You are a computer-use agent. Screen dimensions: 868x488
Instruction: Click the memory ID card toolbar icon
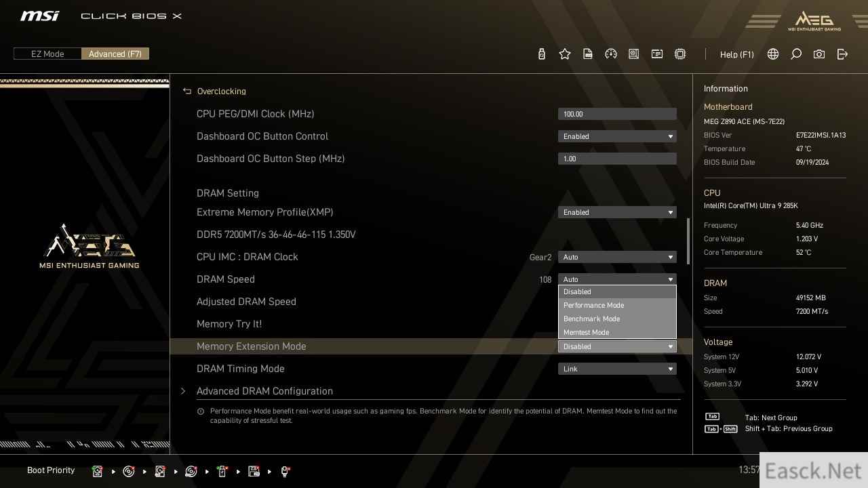click(x=657, y=54)
